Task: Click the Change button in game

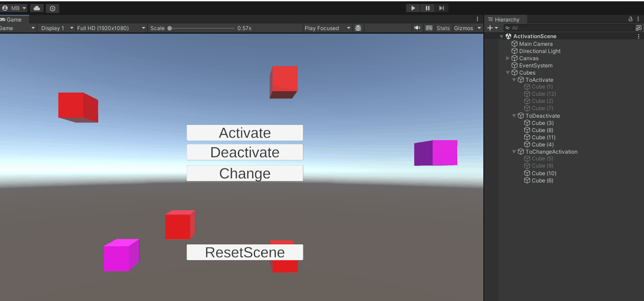Action: (245, 173)
